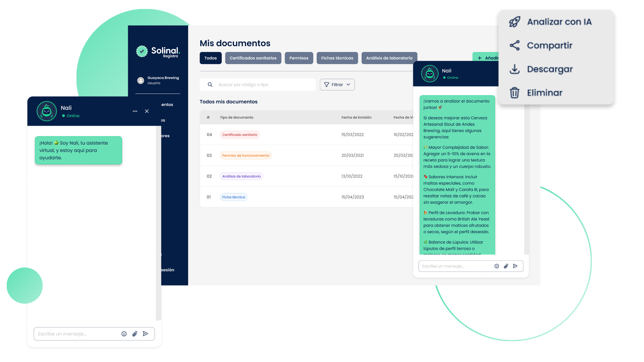
Task: Click the Certificado sanitario tag in row 04
Action: click(239, 135)
